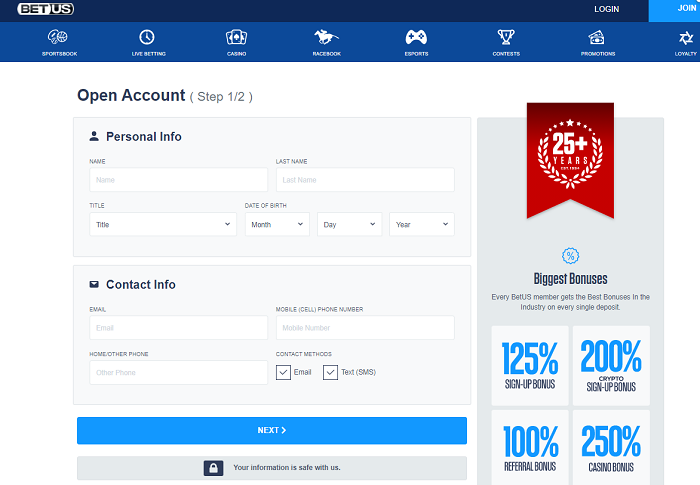Image resolution: width=700 pixels, height=485 pixels.
Task: Open the Day dropdown
Action: [x=349, y=225]
